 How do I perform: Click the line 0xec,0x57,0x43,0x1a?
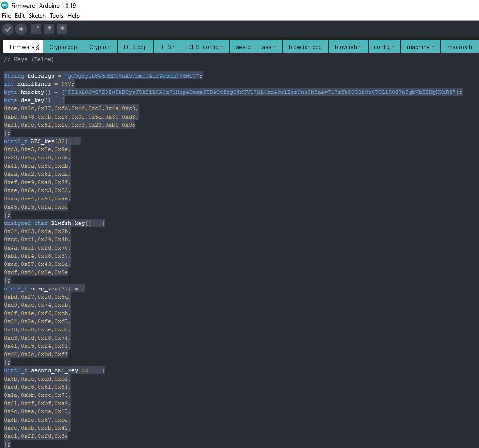[x=37, y=264]
